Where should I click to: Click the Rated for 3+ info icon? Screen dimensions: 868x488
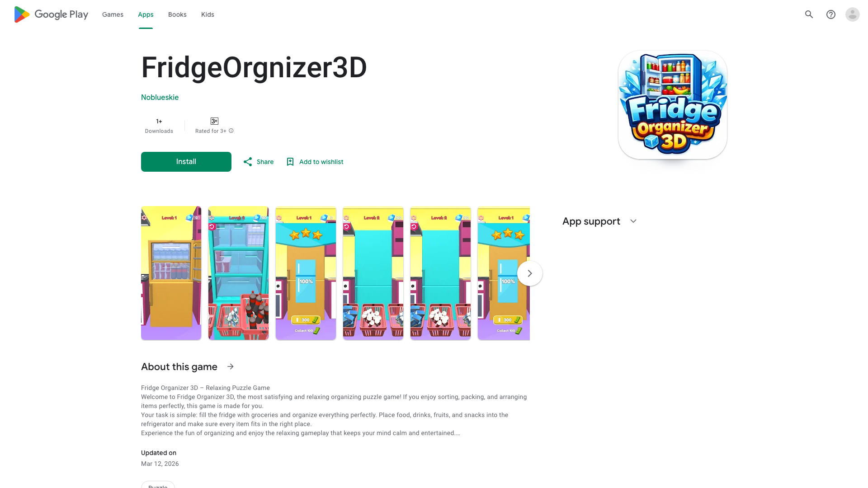231,131
